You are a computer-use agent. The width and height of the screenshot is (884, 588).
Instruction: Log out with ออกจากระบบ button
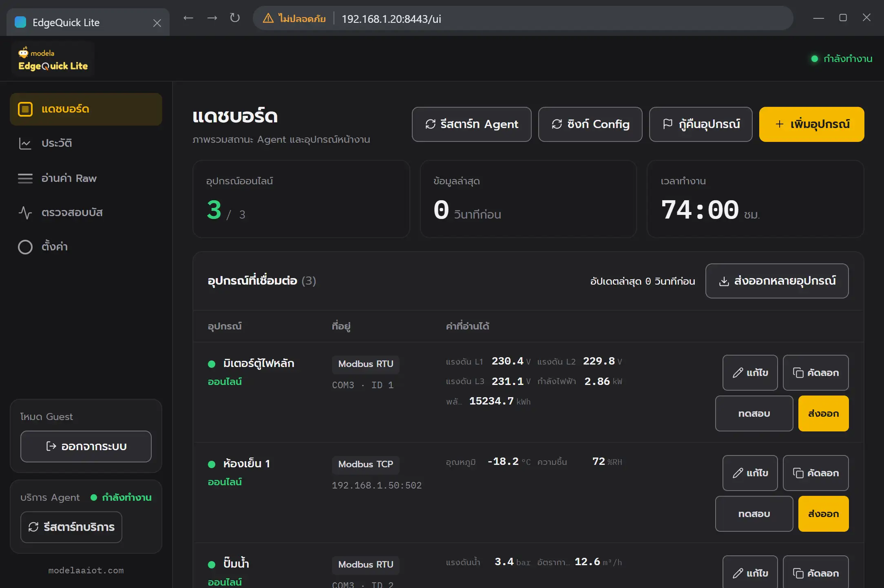(x=86, y=447)
